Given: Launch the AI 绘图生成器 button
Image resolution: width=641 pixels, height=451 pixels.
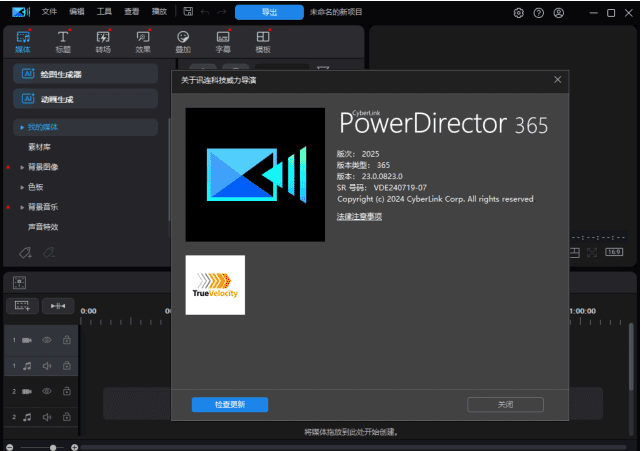Looking at the screenshot, I should click(85, 74).
